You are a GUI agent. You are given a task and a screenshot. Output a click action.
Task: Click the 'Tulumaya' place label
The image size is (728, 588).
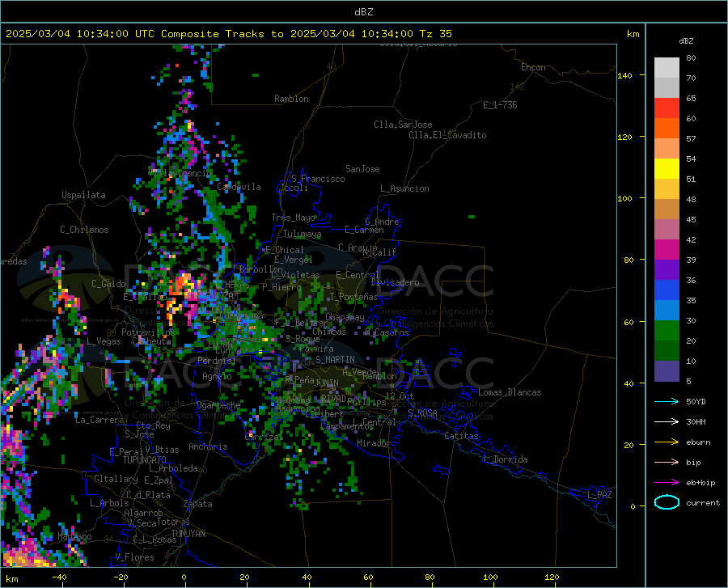click(302, 234)
